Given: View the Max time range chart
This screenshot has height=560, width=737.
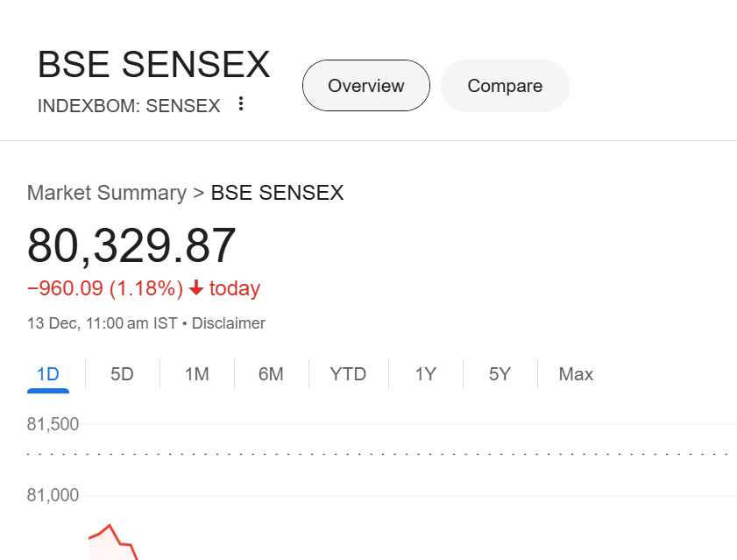Looking at the screenshot, I should pos(575,373).
